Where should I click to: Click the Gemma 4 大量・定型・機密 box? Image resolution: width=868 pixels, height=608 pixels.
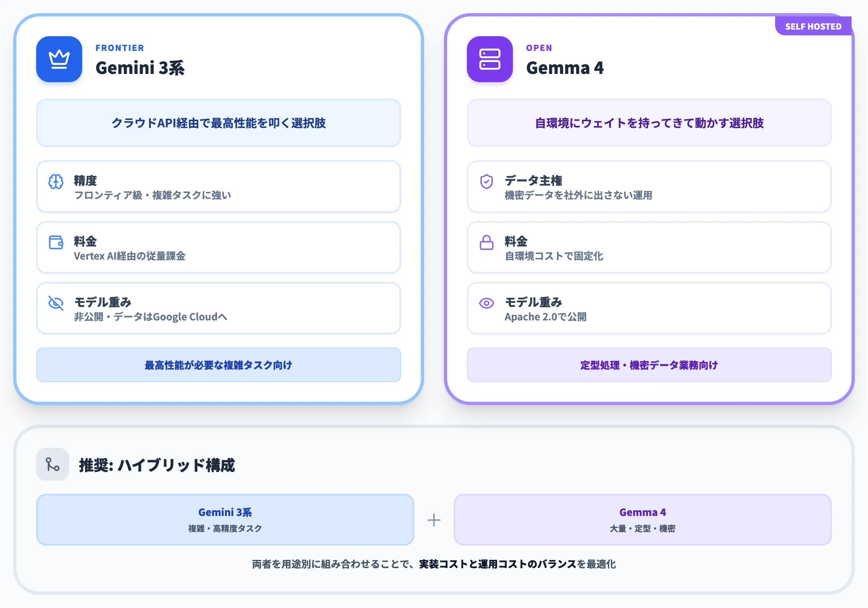tap(643, 520)
